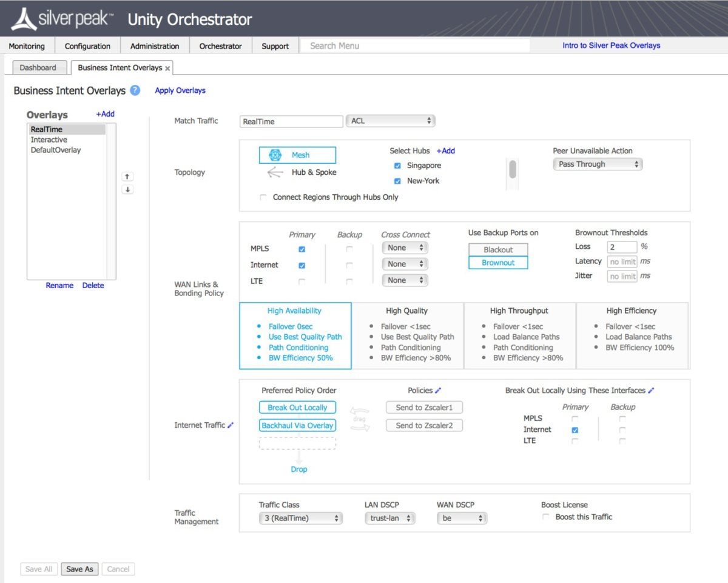Click the Latency threshold field
728x583 pixels.
(622, 261)
